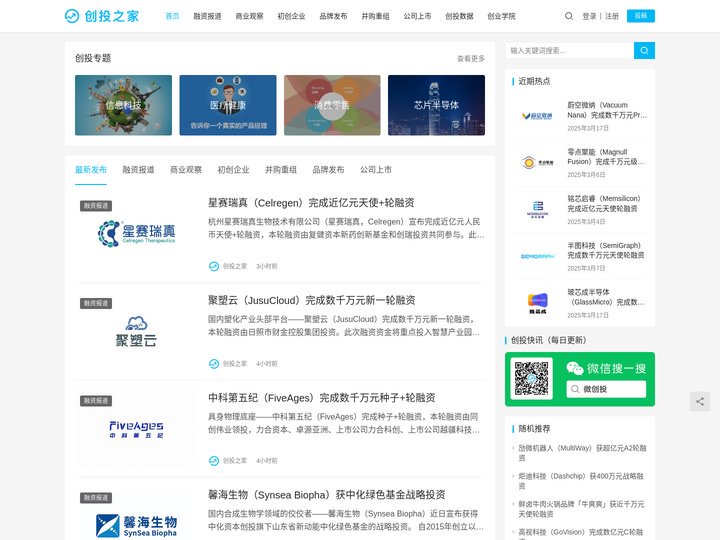Open the 首页 nav item
This screenshot has width=720, height=540.
click(x=172, y=16)
